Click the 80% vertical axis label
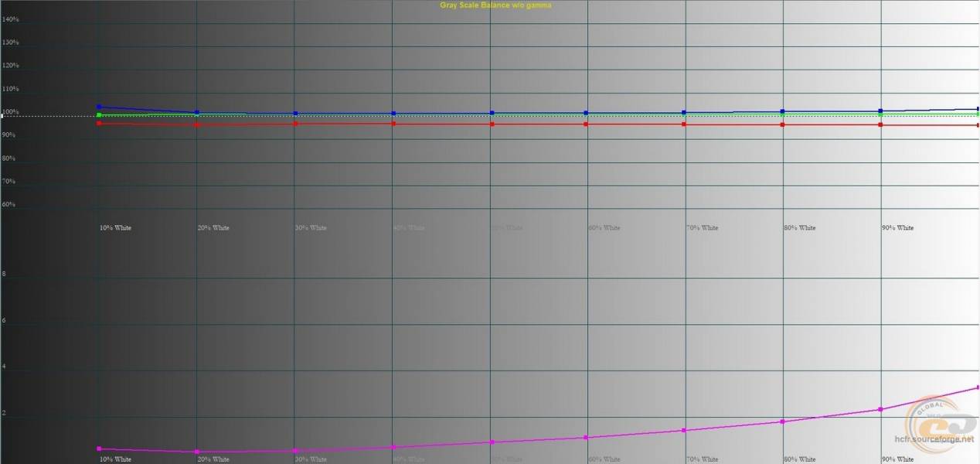Viewport: 980px width, 464px height. 9,159
